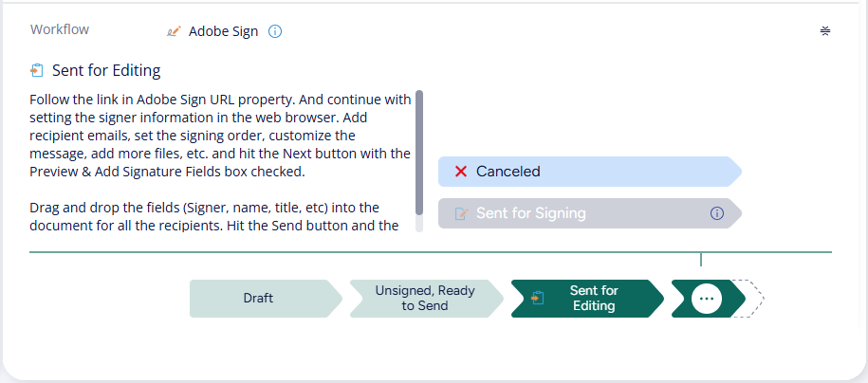The width and height of the screenshot is (868, 383).
Task: Click the scrollbar track below the thumb
Action: [419, 224]
